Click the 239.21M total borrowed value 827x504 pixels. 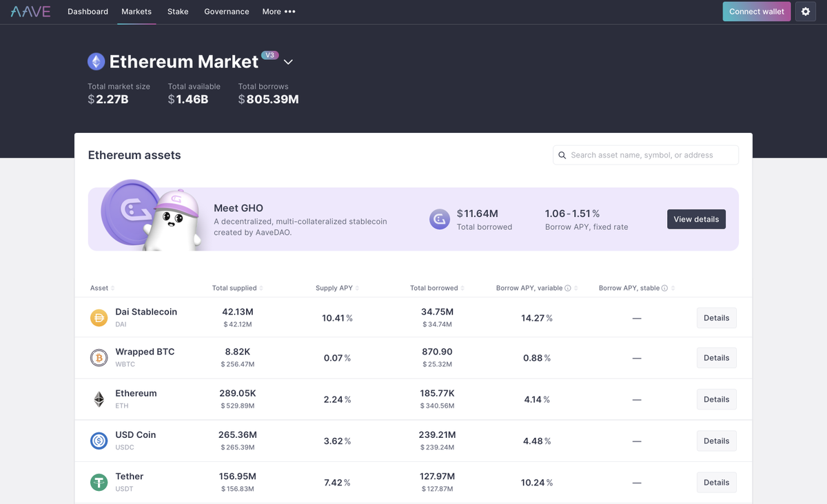[x=437, y=435]
